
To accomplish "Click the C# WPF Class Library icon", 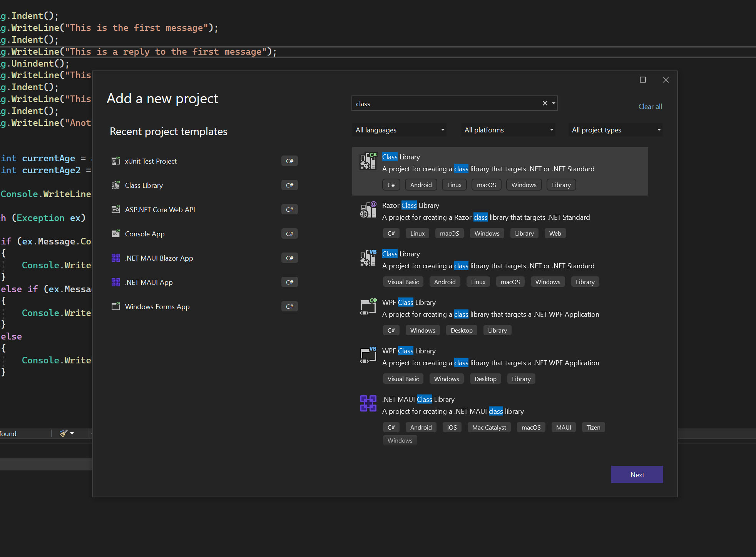I will (368, 307).
